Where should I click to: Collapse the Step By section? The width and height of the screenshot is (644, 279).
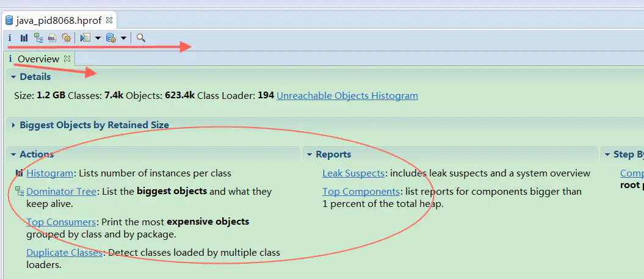coord(607,154)
